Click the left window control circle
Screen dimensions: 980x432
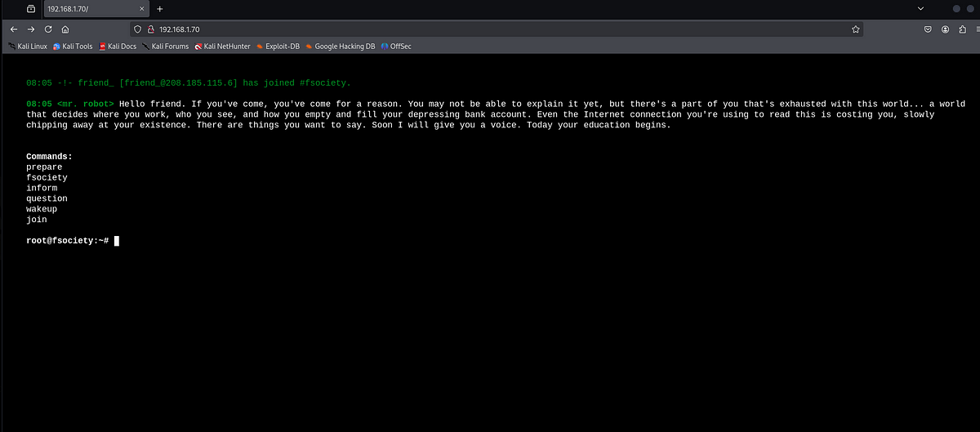(x=958, y=8)
